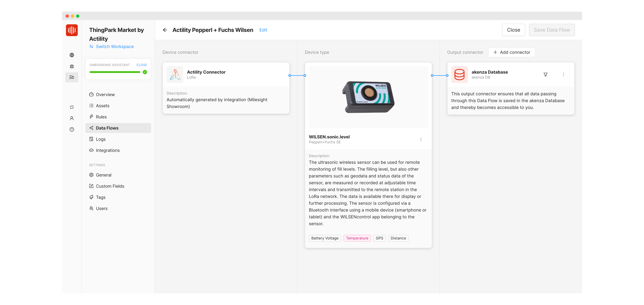Open Overview in the sidebar
The width and height of the screenshot is (644, 305).
pyautogui.click(x=118, y=95)
